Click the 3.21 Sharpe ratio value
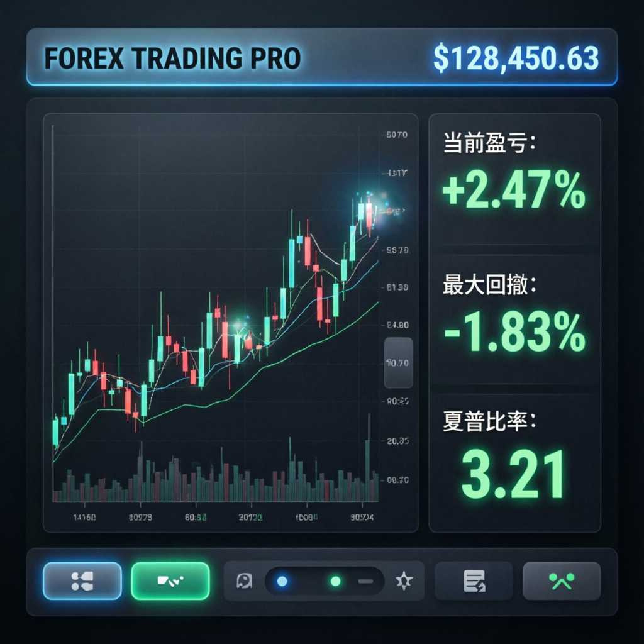The image size is (644, 644). pyautogui.click(x=513, y=474)
